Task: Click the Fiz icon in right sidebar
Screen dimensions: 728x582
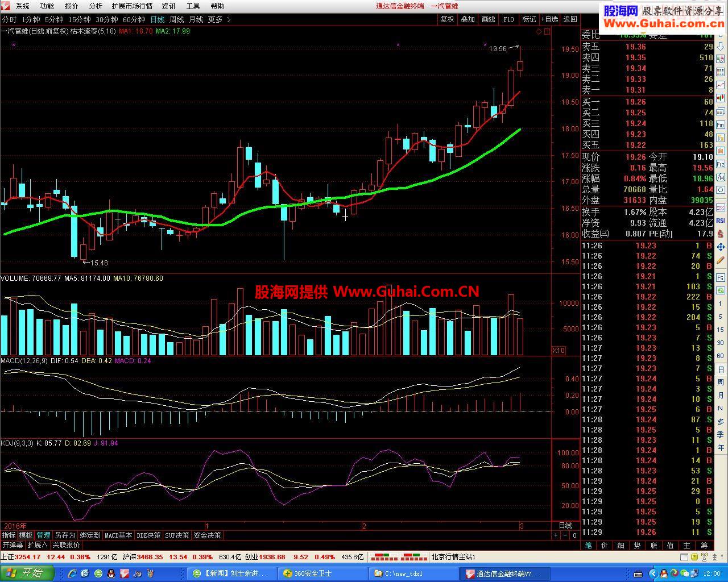Action: 720,164
